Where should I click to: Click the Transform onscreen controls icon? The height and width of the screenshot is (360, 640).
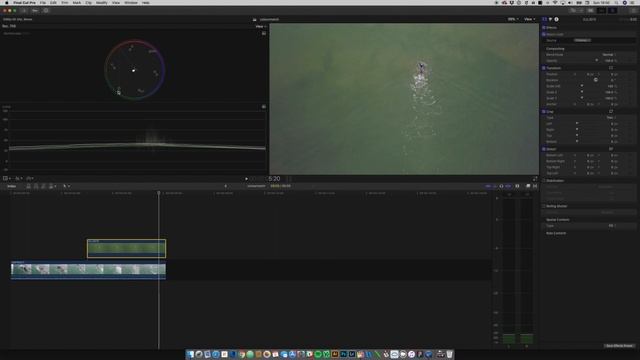[x=611, y=68]
